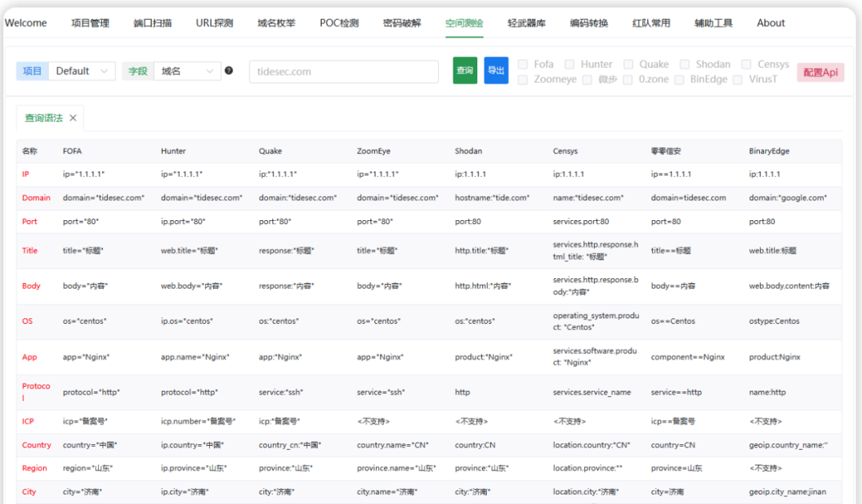The width and height of the screenshot is (862, 504).
Task: Select the Body row label
Action: click(x=31, y=285)
